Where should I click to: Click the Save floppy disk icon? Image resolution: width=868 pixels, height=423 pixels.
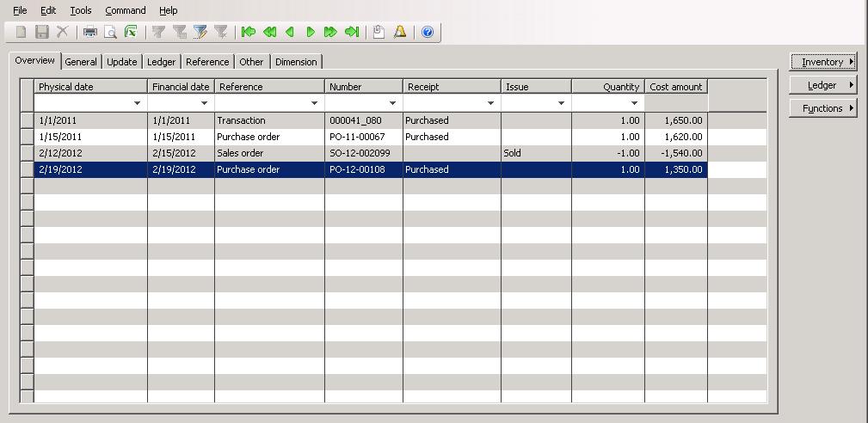click(41, 32)
